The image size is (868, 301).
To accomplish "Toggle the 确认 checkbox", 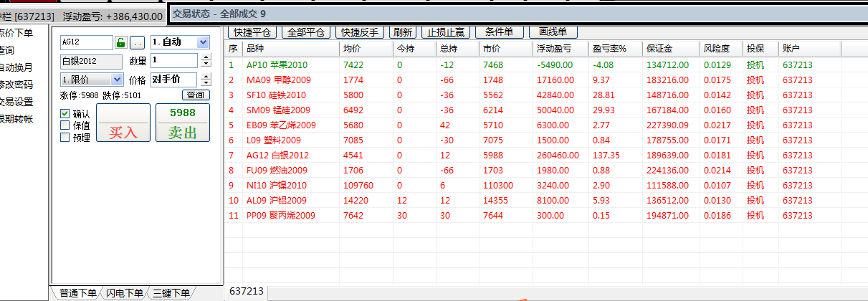I will (65, 113).
